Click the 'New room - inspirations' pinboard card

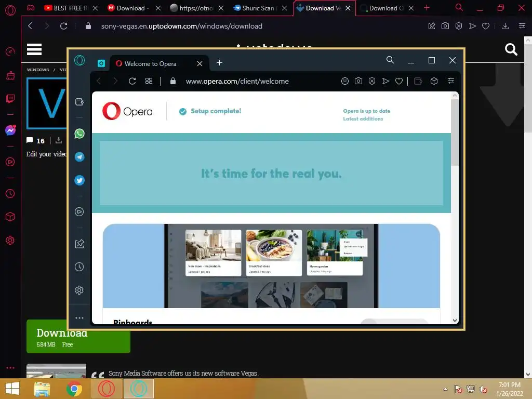pos(214,253)
